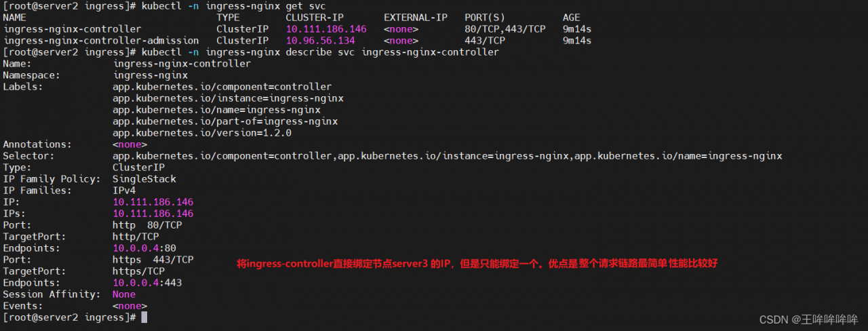Click the 80/TCP,443/TCP ports value
The width and height of the screenshot is (868, 331).
click(505, 29)
